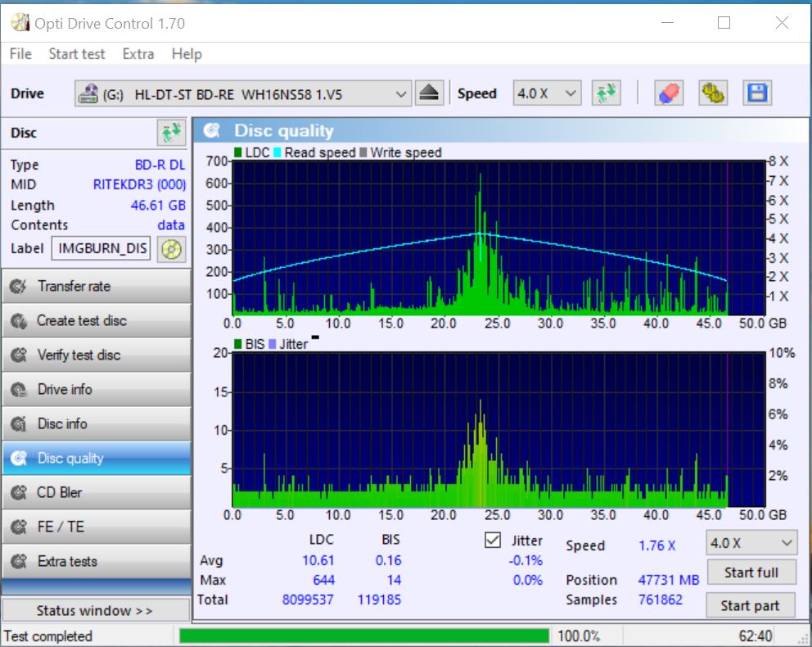Click the disc Label text field
The height and width of the screenshot is (647, 812).
pyautogui.click(x=101, y=248)
